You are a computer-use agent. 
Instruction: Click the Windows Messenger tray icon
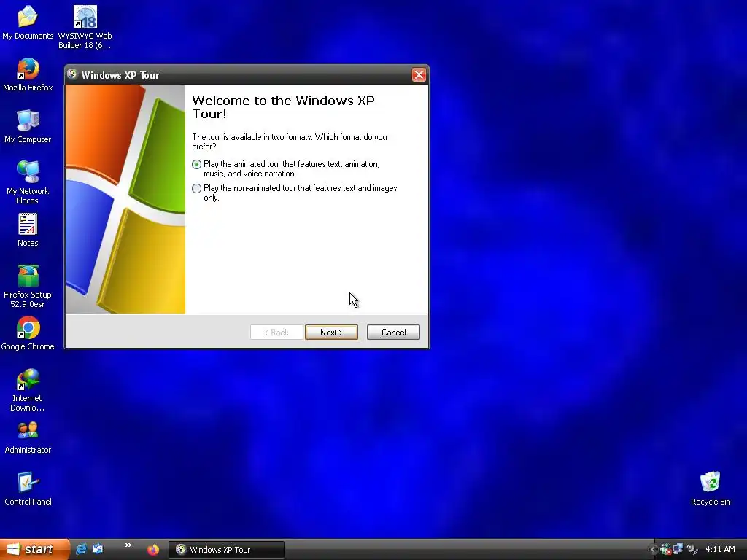click(x=666, y=550)
